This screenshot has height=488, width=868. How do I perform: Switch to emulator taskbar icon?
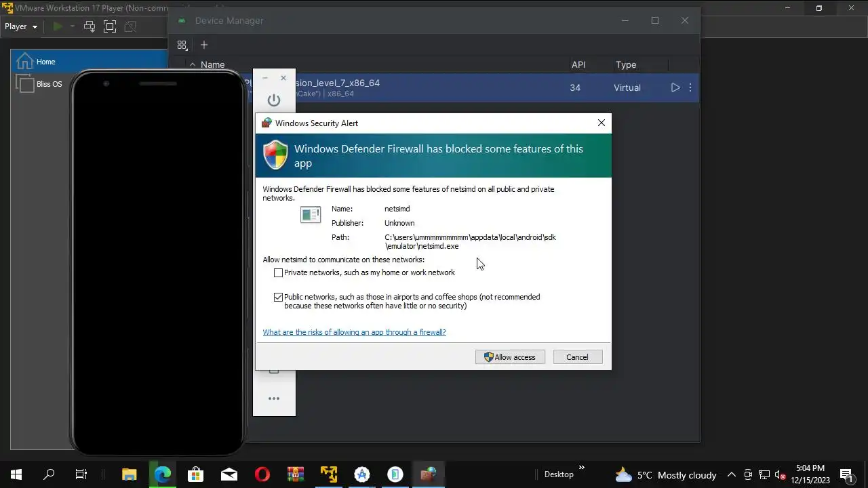395,474
